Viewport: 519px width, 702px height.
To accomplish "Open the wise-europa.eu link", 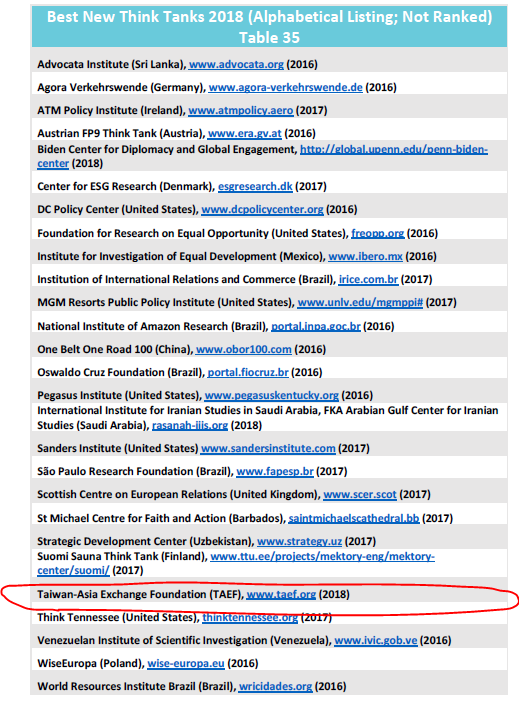I will tap(186, 663).
